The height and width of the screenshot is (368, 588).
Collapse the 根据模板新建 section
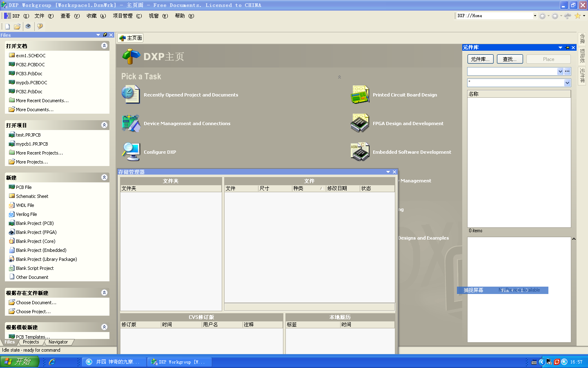click(104, 327)
